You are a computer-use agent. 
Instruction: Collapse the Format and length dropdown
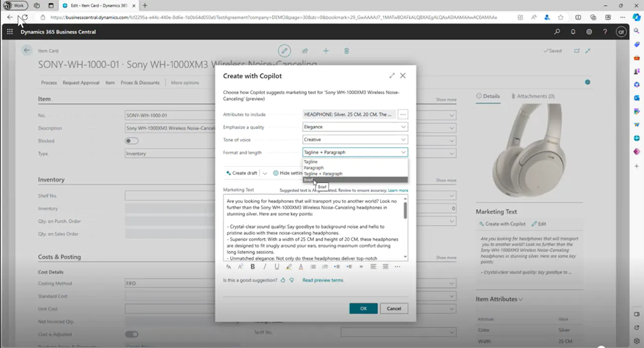pyautogui.click(x=404, y=152)
